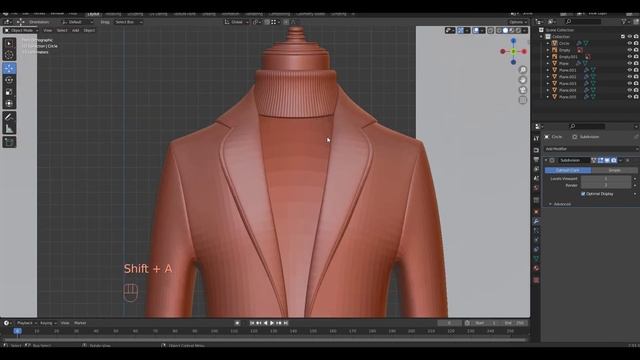This screenshot has height=360, width=640.
Task: Select the Select Box tool in the toolbar
Action: tap(9, 43)
